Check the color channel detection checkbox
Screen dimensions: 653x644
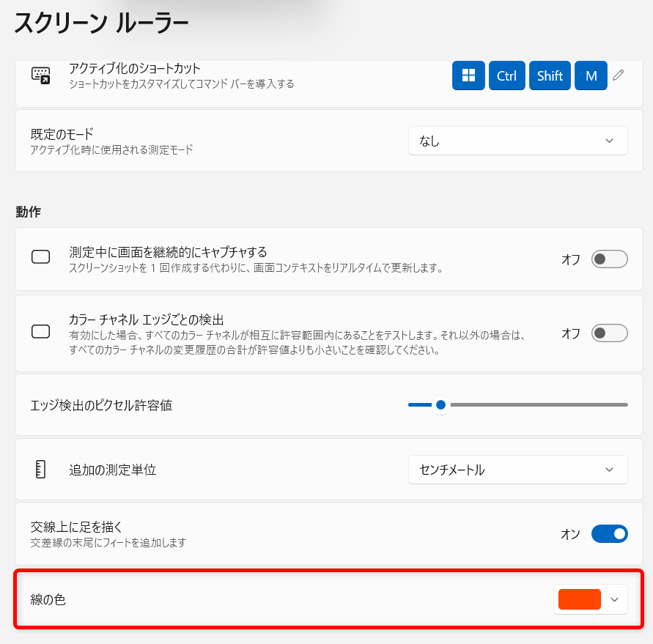40,331
